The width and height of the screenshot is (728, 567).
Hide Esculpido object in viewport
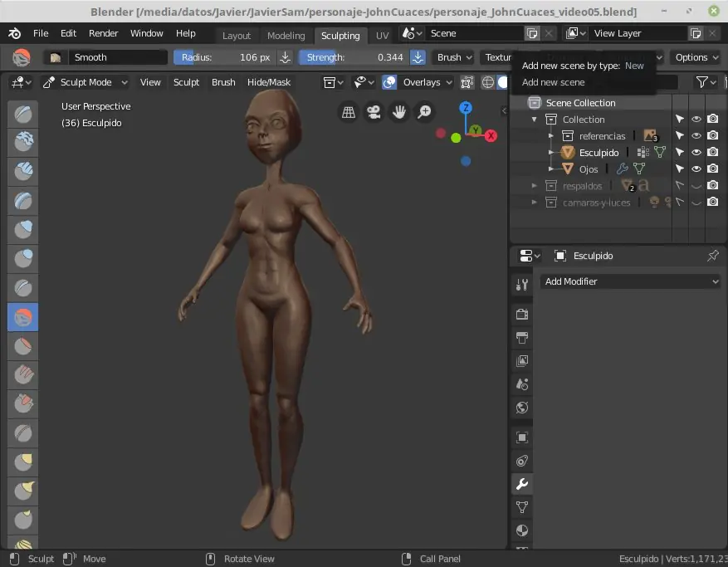pyautogui.click(x=696, y=152)
